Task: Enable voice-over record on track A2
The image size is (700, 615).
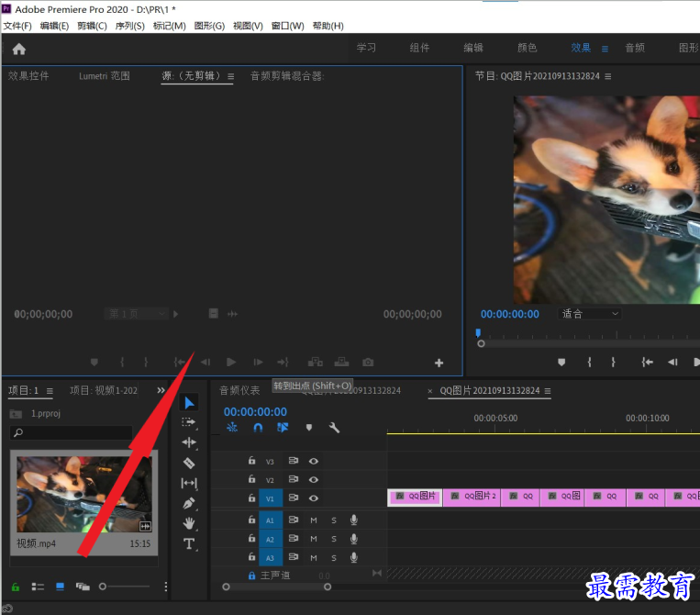Action: pyautogui.click(x=353, y=539)
